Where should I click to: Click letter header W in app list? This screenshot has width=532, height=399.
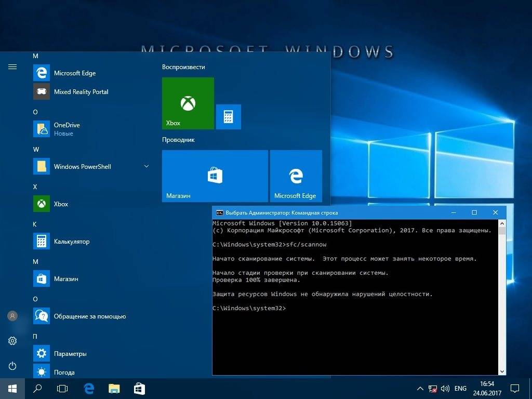[36, 149]
